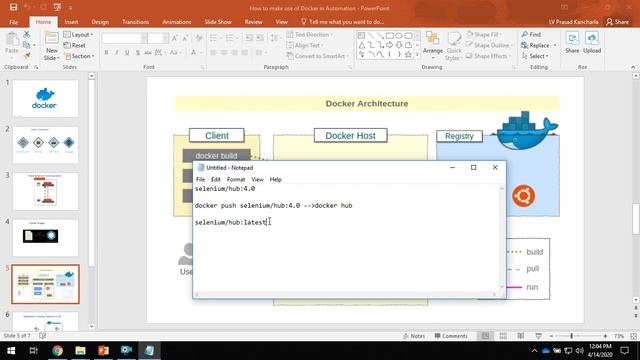Image resolution: width=640 pixels, height=360 pixels.
Task: Open Notepad View menu
Action: pyautogui.click(x=257, y=180)
